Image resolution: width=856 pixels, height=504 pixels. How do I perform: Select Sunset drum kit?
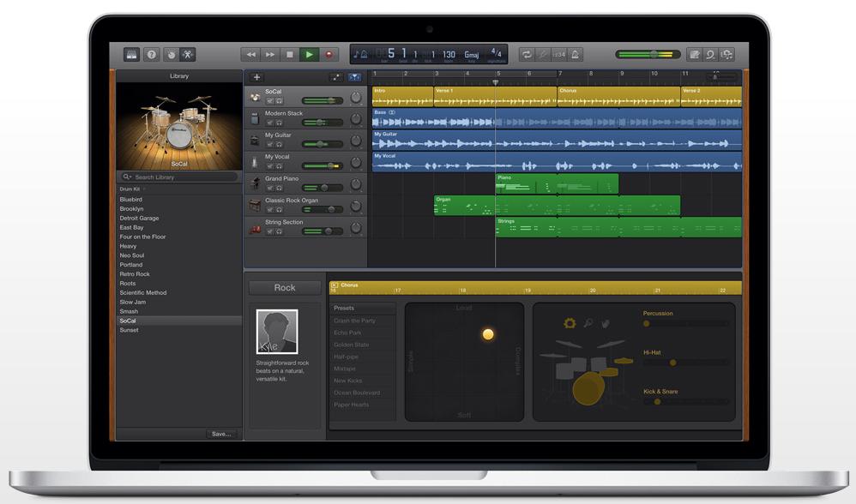(179, 330)
